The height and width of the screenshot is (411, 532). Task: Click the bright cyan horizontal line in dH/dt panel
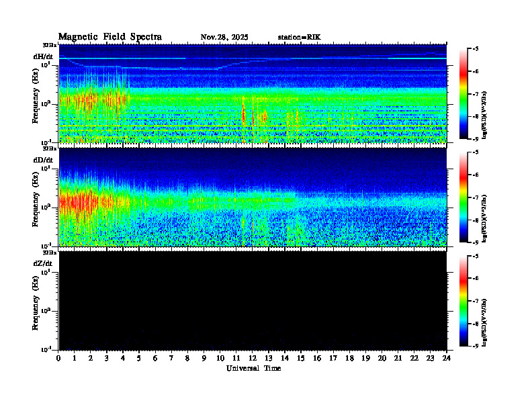tap(253, 58)
